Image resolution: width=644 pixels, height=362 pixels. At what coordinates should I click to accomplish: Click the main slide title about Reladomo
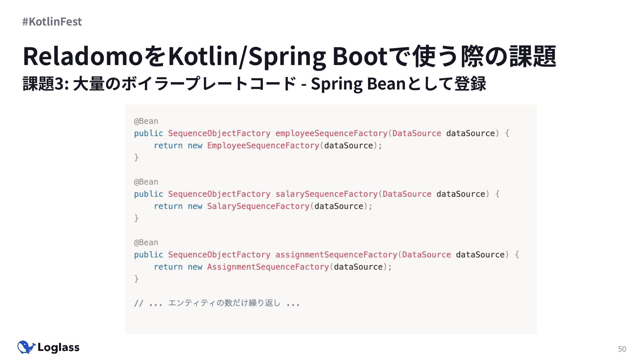(x=289, y=56)
